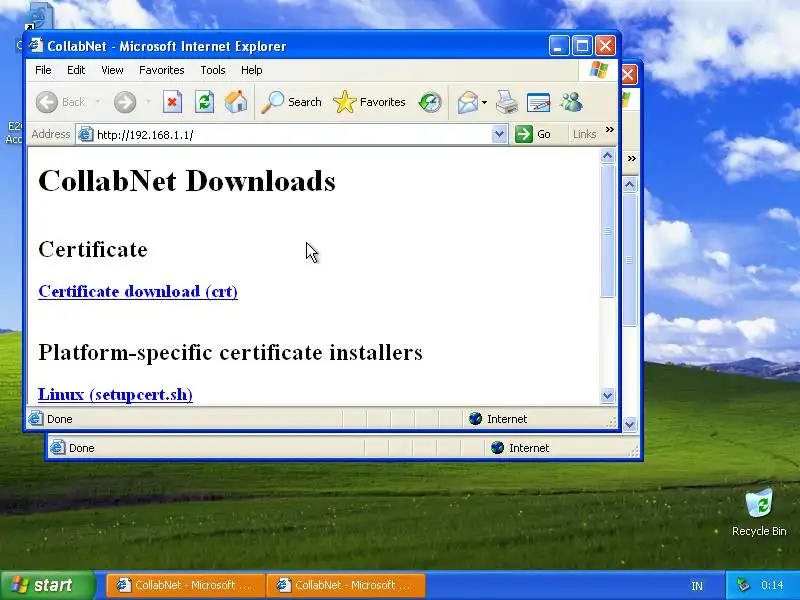800x600 pixels.
Task: Open the File menu
Action: [43, 70]
